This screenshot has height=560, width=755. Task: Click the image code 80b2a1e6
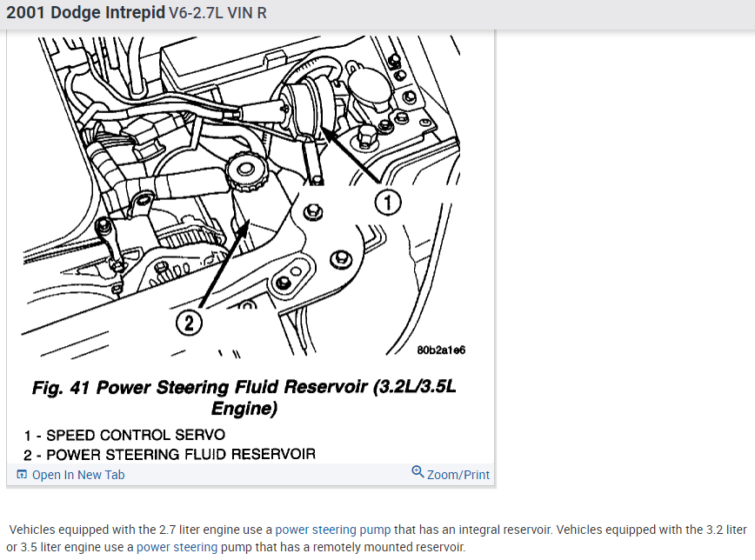click(x=441, y=350)
